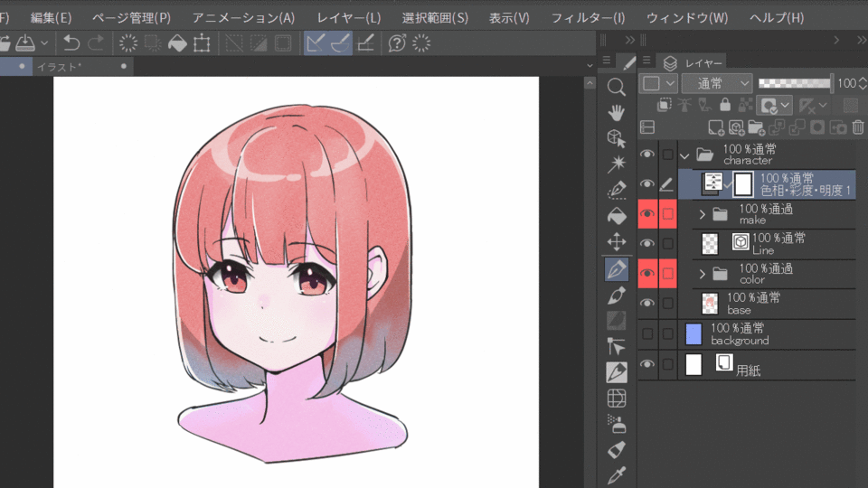Select the Eyedropper tool at palette bottom

tap(616, 475)
